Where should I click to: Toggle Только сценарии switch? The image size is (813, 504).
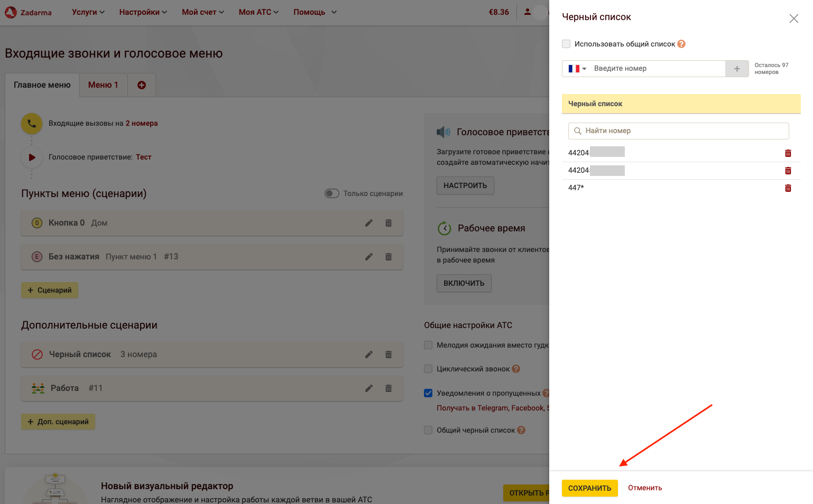[x=332, y=193]
